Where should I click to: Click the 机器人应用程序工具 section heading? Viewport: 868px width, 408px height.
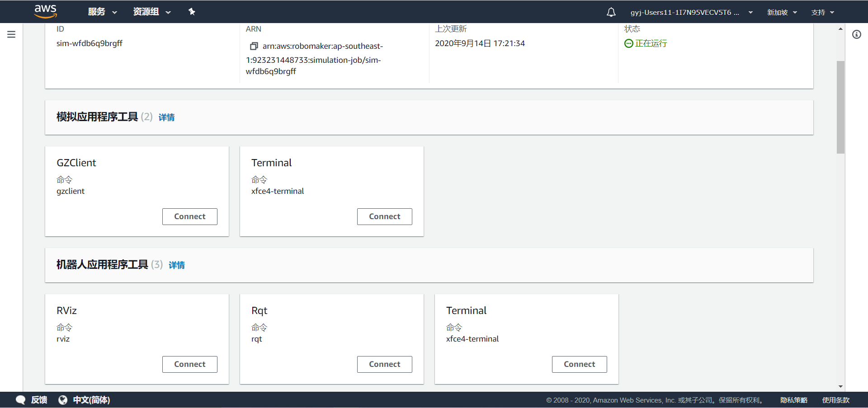point(102,265)
